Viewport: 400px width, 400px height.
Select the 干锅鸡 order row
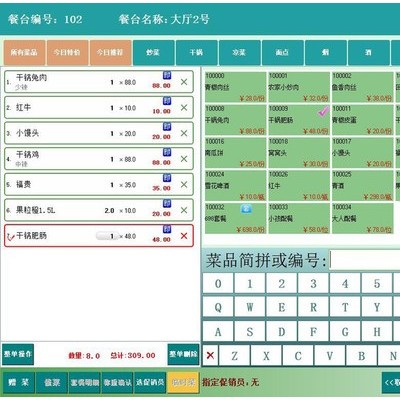click(x=99, y=159)
